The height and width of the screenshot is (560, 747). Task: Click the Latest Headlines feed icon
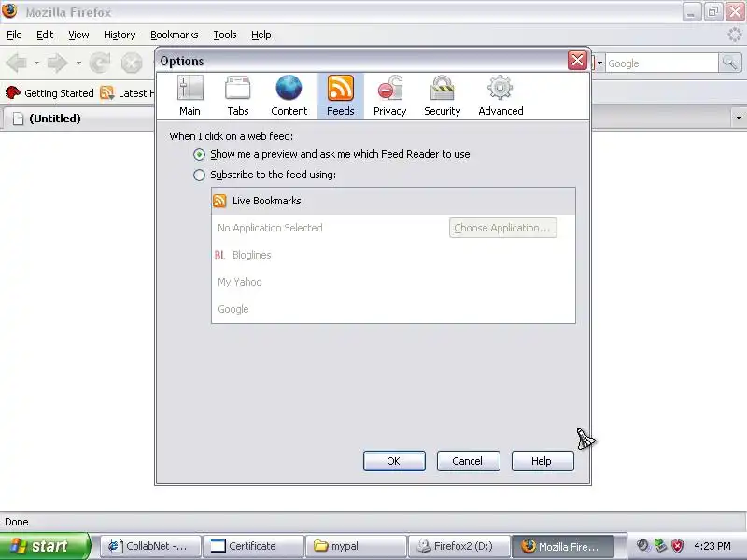click(x=107, y=92)
